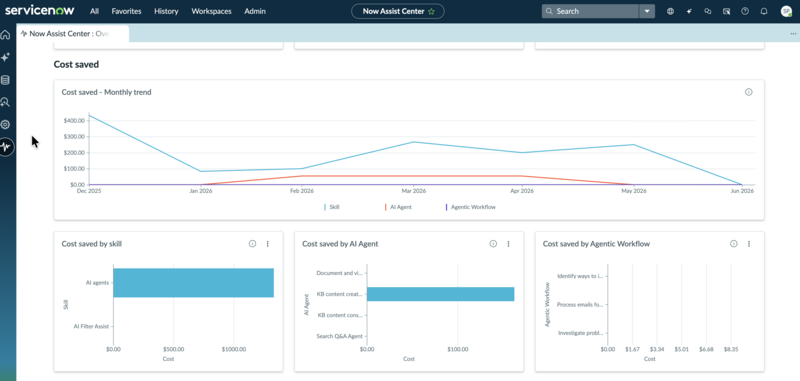Image resolution: width=800 pixels, height=381 pixels.
Task: Open the help question mark icon
Action: [745, 11]
